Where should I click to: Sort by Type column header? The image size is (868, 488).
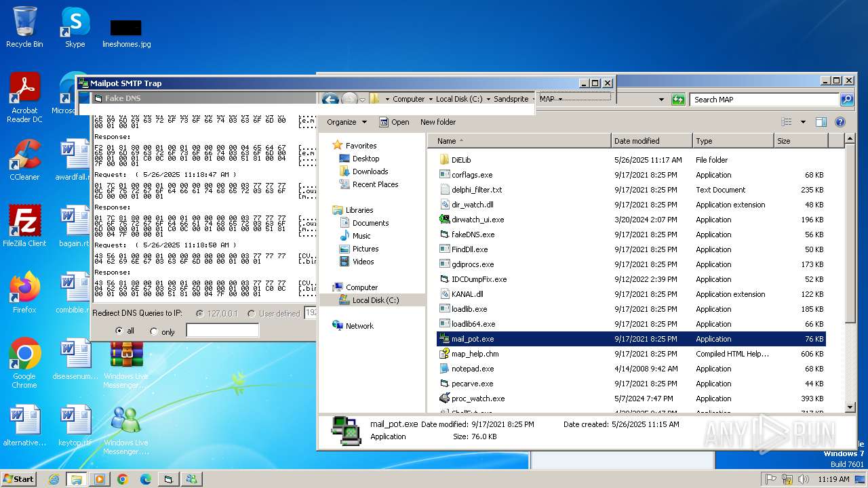(733, 141)
